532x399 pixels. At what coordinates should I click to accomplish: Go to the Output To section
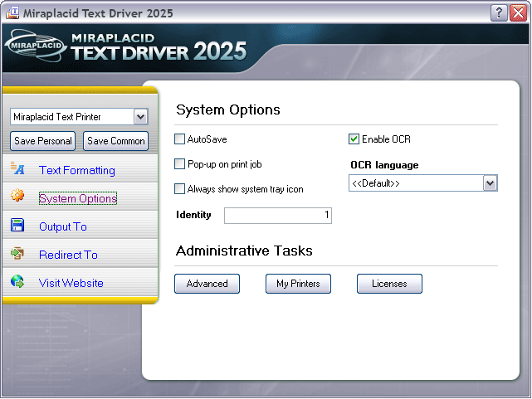point(63,226)
